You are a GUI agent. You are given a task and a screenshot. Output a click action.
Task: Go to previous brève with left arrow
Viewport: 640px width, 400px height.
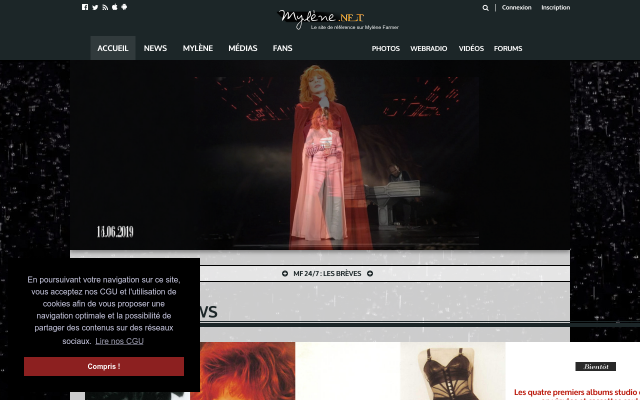[285, 273]
